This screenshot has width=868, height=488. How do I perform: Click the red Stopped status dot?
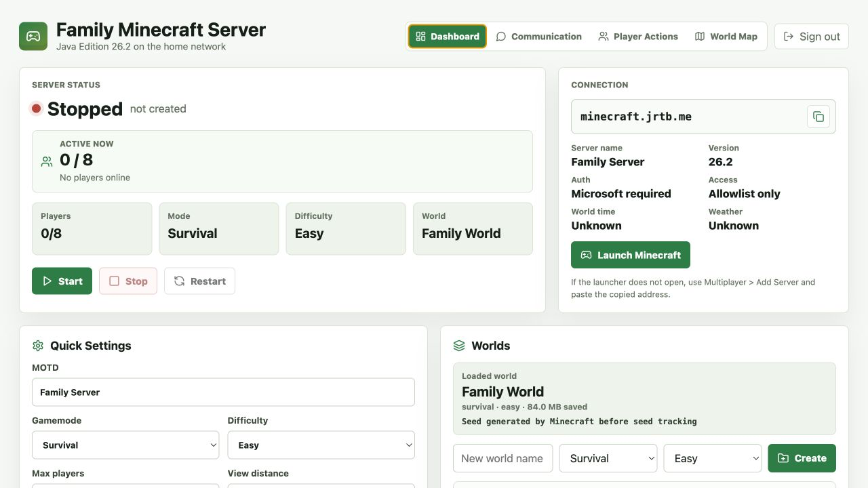[x=37, y=108]
